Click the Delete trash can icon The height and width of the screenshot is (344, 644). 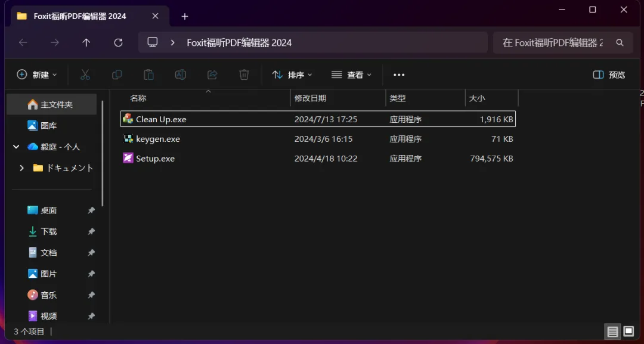[244, 75]
